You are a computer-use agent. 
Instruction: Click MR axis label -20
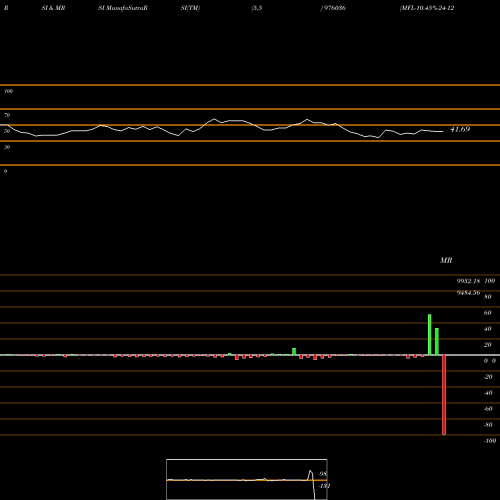[x=488, y=377]
